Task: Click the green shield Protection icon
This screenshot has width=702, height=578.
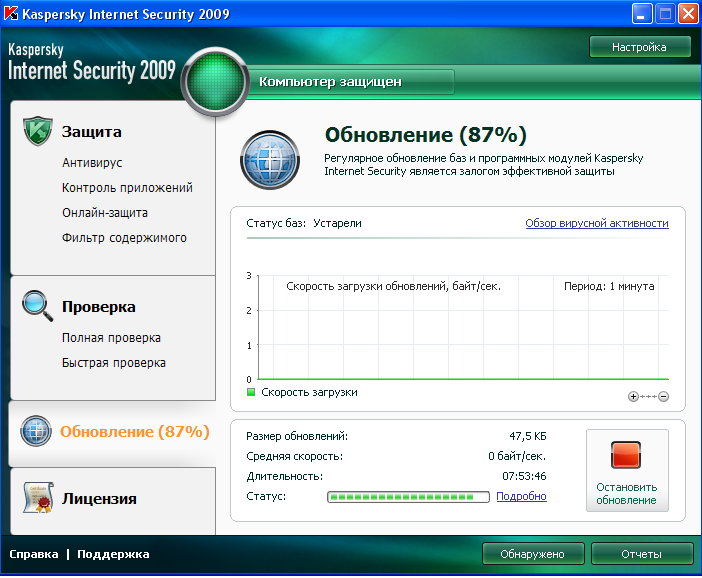Action: 37,131
